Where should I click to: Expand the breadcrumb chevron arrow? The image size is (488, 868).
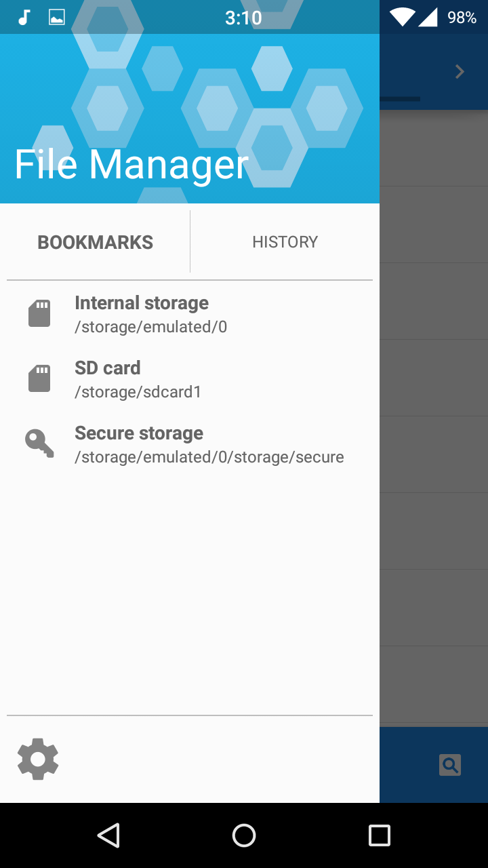point(460,71)
